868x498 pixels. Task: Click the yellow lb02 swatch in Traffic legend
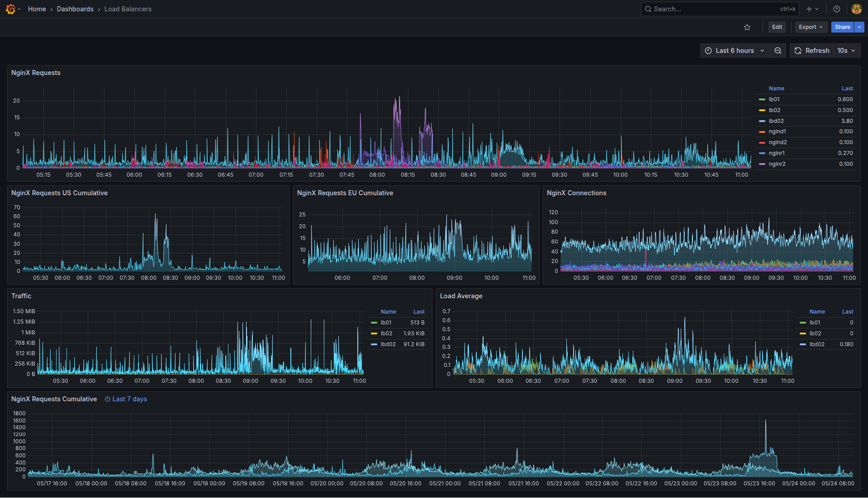click(374, 334)
